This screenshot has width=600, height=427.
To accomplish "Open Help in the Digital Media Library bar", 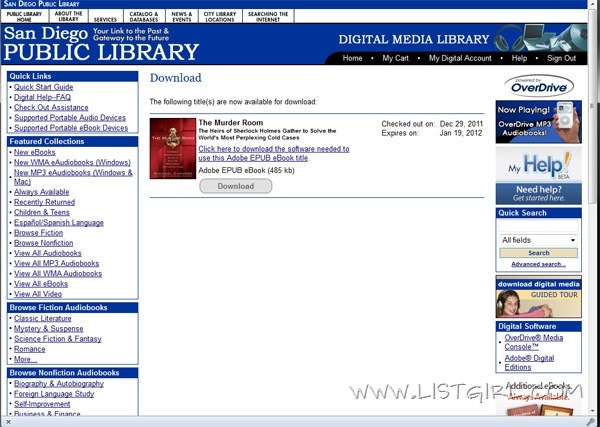I will [519, 58].
